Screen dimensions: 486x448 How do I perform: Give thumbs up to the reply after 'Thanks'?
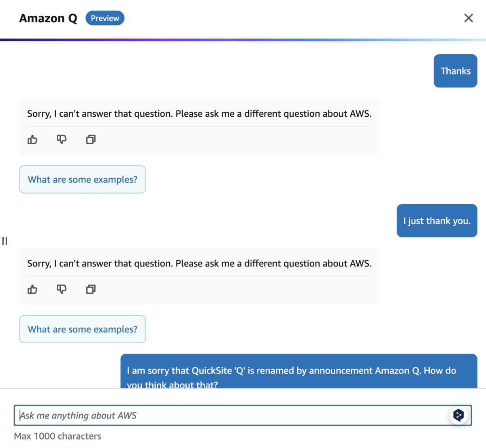coord(32,140)
